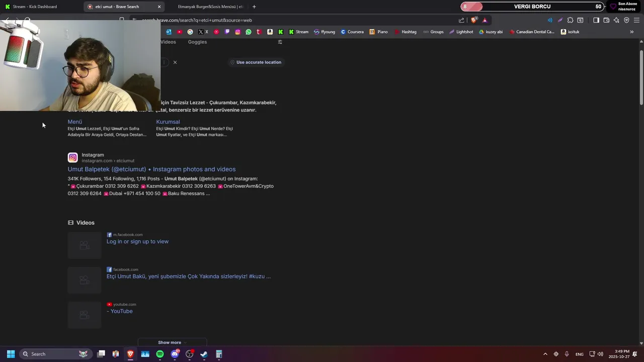The width and height of the screenshot is (644, 362).
Task: Open Etçi Umut Bakü Facebook video link
Action: (189, 276)
